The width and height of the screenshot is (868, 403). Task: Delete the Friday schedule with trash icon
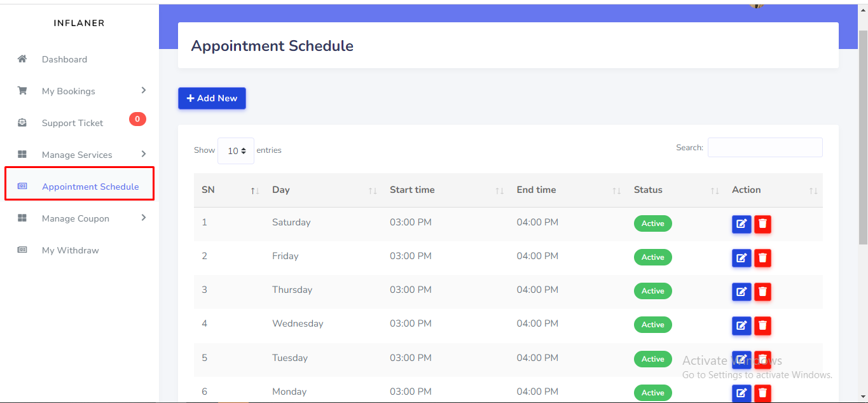[x=762, y=257]
